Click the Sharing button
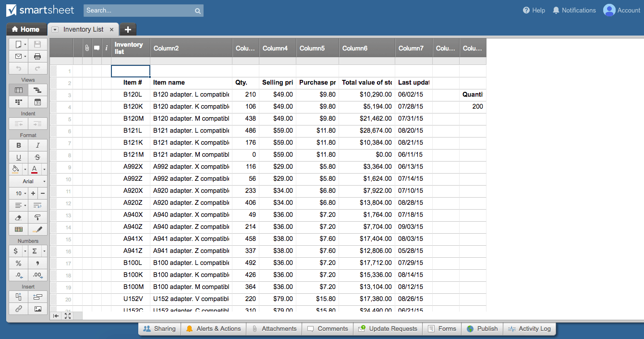Screen dimensions: 644x339 [159, 329]
